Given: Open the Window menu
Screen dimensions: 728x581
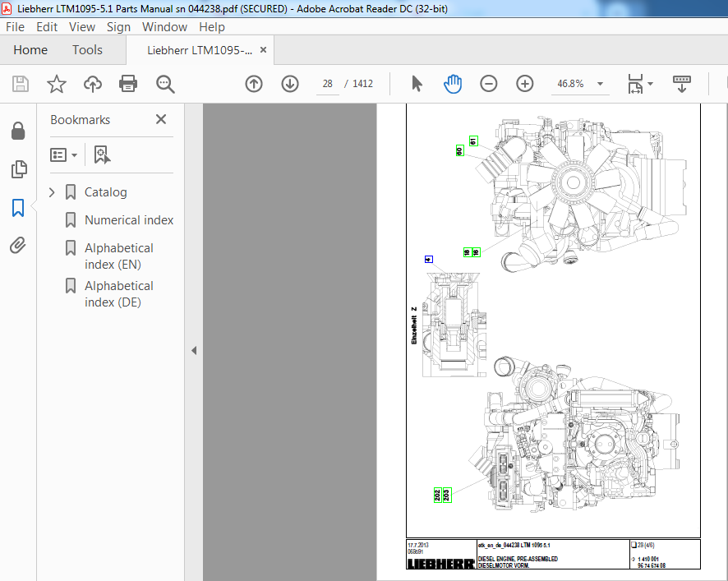Looking at the screenshot, I should point(164,27).
